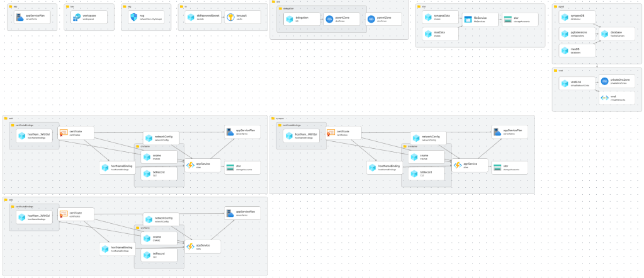Click the privateDnsZone DNS icon
644x278 pixels.
click(604, 81)
